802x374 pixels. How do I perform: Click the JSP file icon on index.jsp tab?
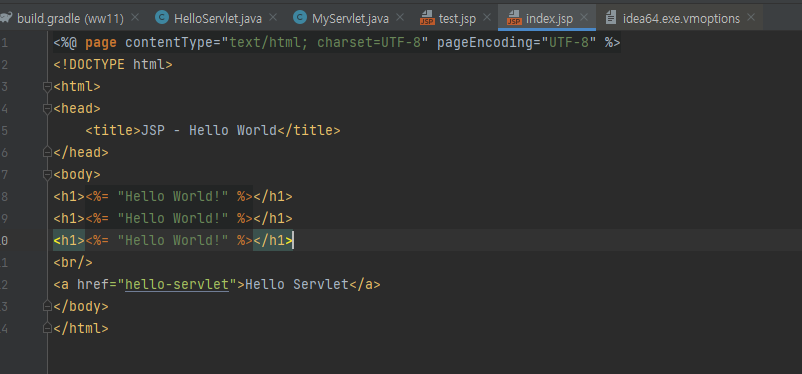click(514, 19)
